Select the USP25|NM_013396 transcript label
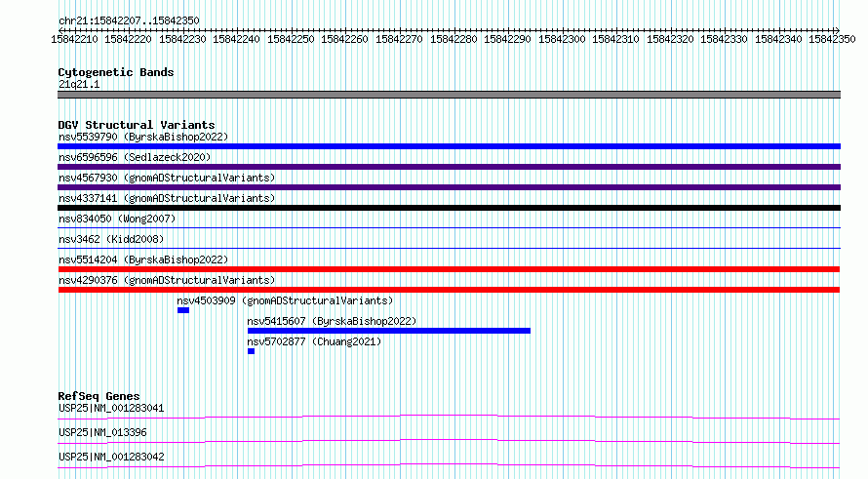Screen dimensions: 868x479 [102, 432]
